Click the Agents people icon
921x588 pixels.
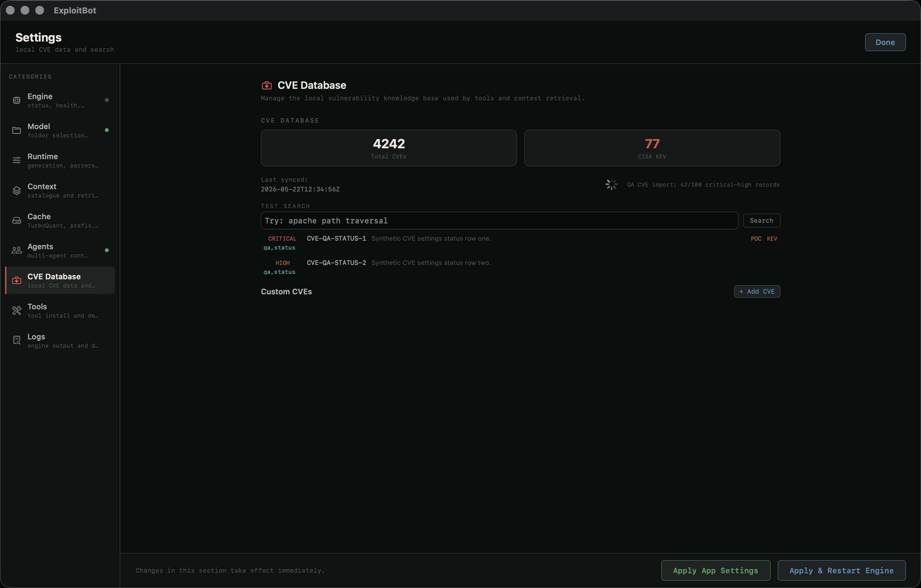click(16, 251)
